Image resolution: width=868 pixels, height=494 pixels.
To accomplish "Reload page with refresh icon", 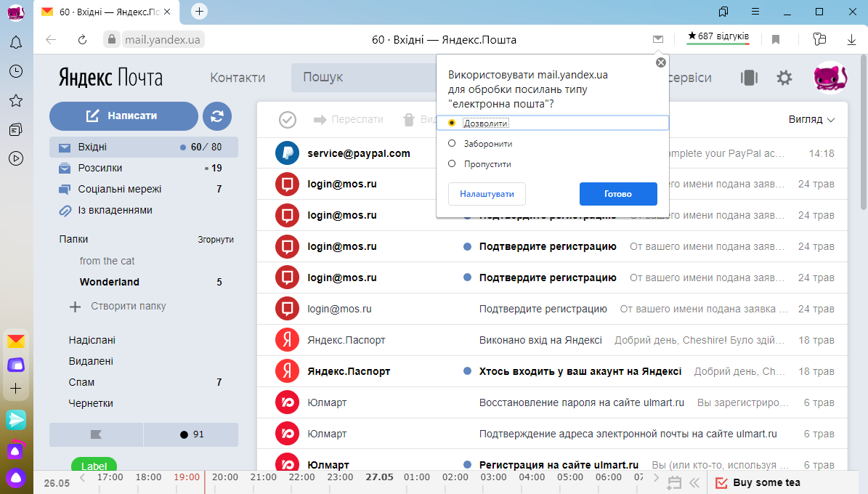I will pos(83,39).
